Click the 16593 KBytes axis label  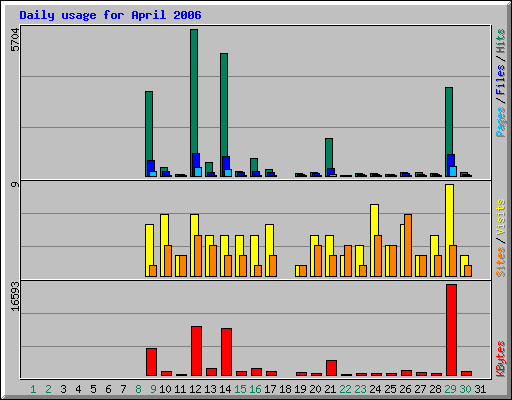tap(15, 297)
